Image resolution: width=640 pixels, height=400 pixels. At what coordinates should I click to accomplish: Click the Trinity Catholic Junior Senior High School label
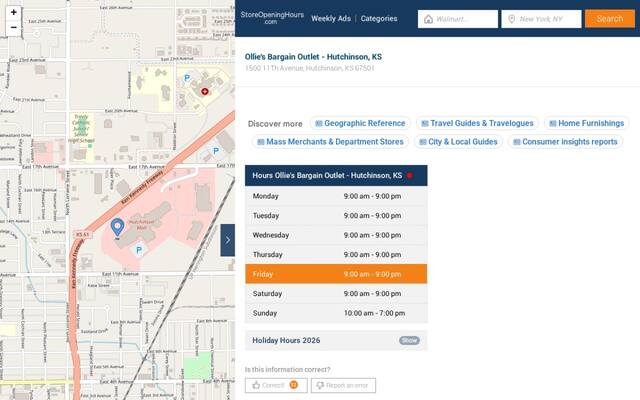[81, 129]
